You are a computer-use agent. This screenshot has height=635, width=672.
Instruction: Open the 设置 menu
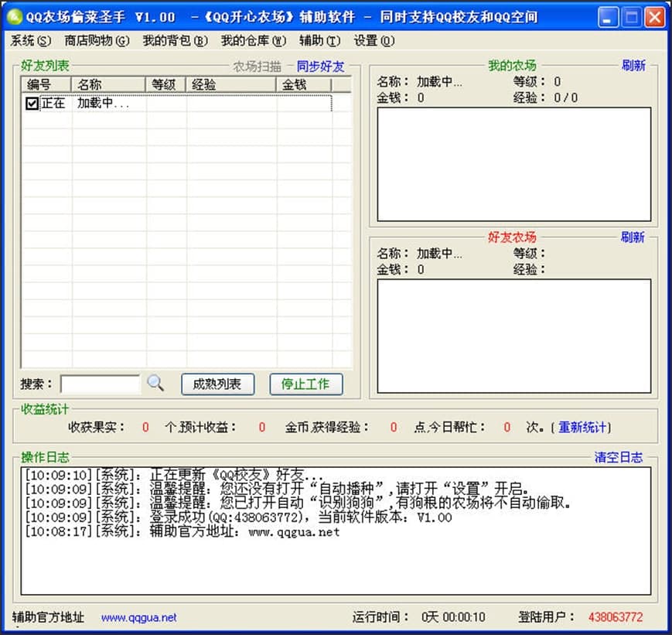pyautogui.click(x=374, y=41)
